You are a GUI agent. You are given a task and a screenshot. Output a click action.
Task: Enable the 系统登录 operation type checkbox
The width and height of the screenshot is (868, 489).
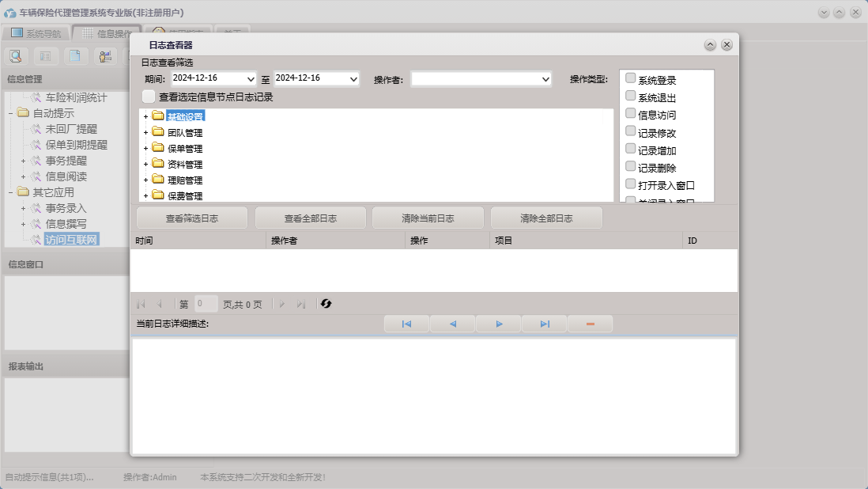tap(630, 78)
